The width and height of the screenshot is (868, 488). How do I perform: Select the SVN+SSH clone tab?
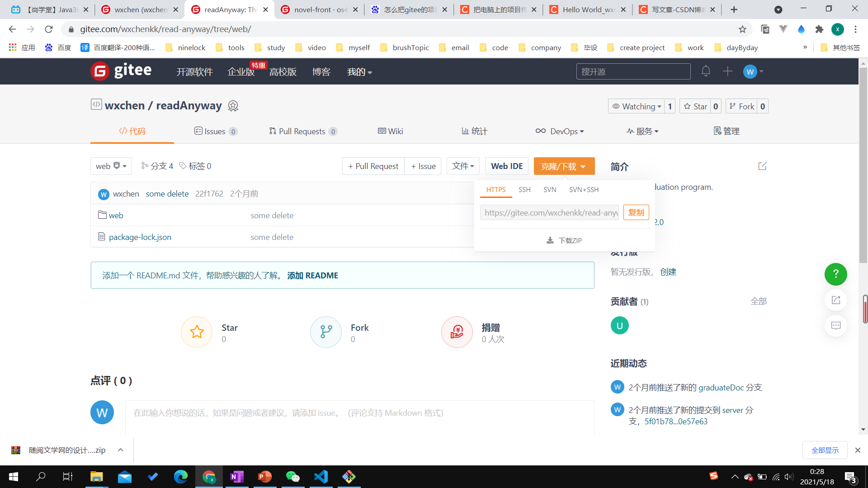(x=584, y=189)
